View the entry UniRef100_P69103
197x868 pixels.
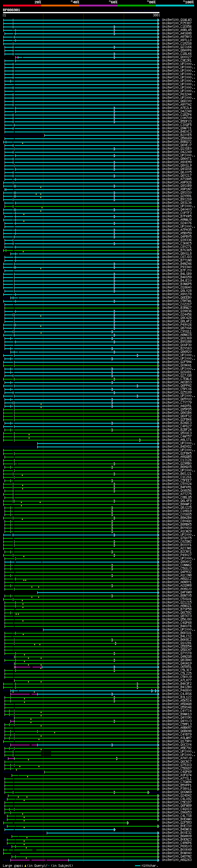177,846
